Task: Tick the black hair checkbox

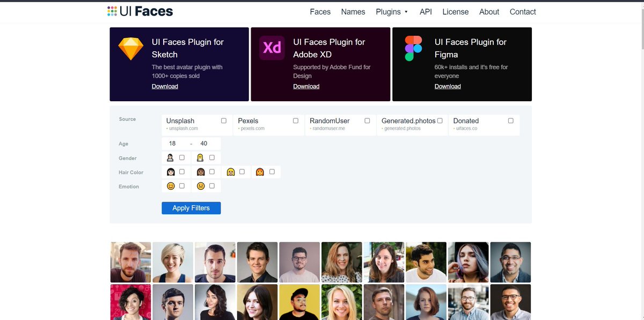Action: (182, 172)
